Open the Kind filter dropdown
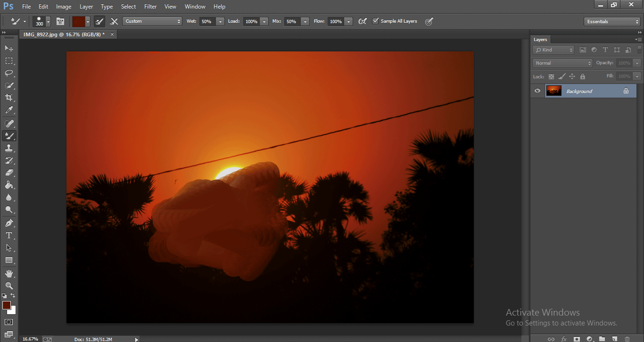This screenshot has height=342, width=644. pyautogui.click(x=553, y=50)
